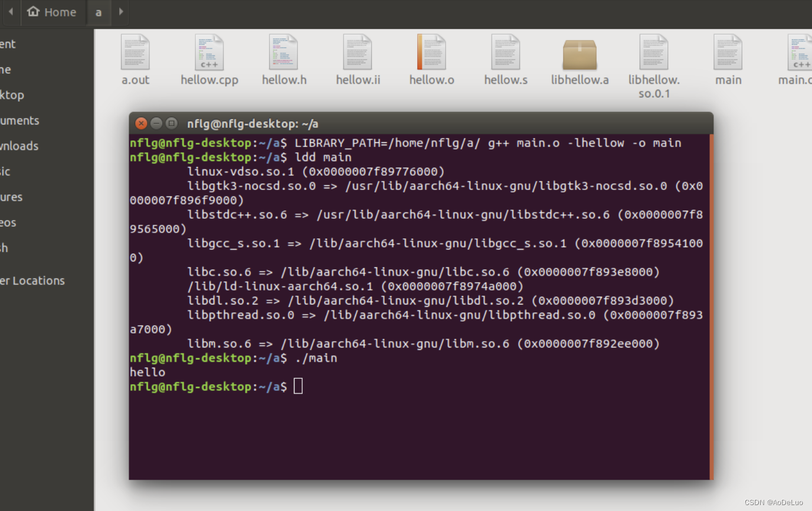The width and height of the screenshot is (812, 511).
Task: Select the hellow.cpp source file icon
Action: (209, 52)
